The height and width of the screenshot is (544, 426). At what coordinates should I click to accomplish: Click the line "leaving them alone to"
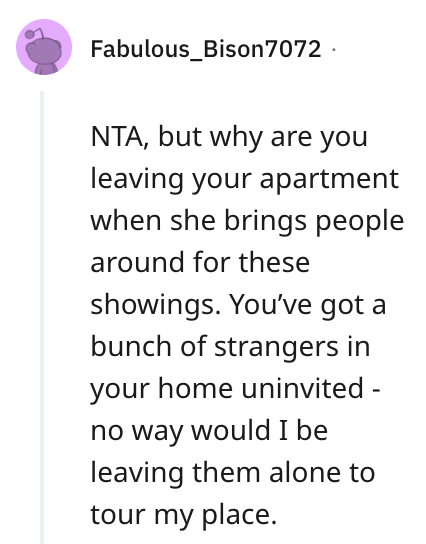click(x=233, y=473)
